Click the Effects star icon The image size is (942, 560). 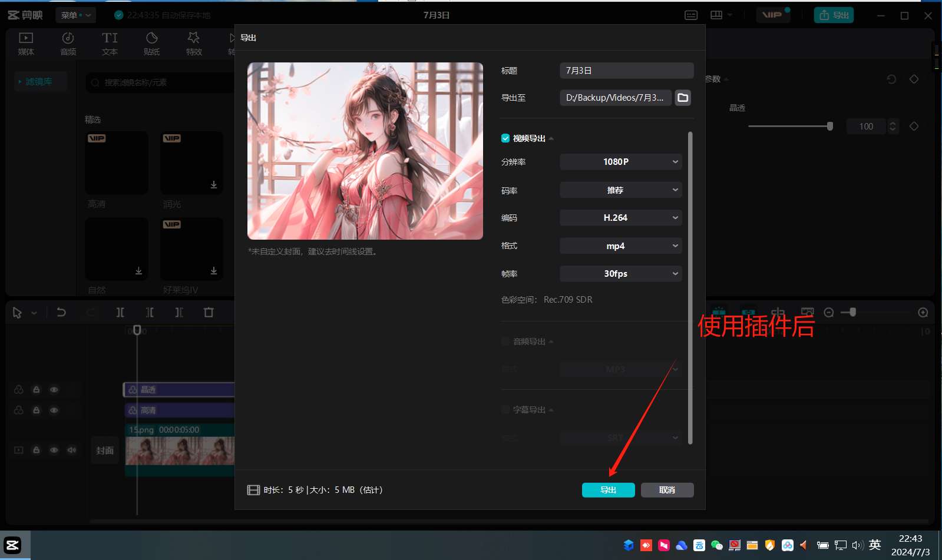[194, 44]
